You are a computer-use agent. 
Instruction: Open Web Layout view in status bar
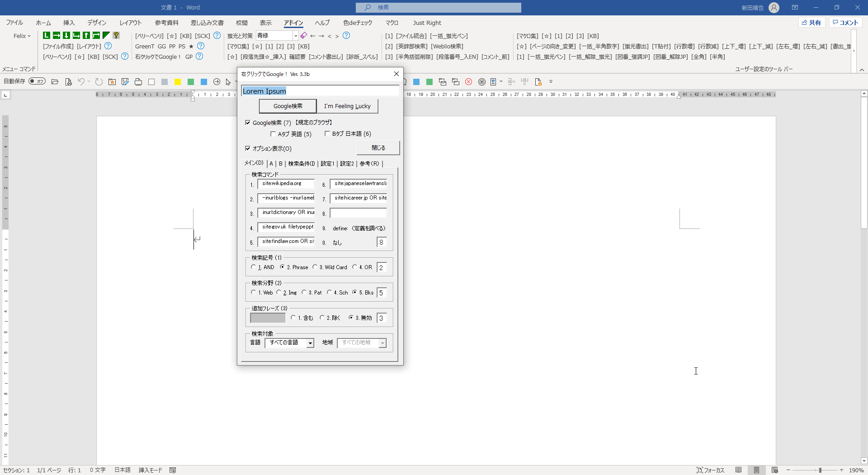coord(774,470)
